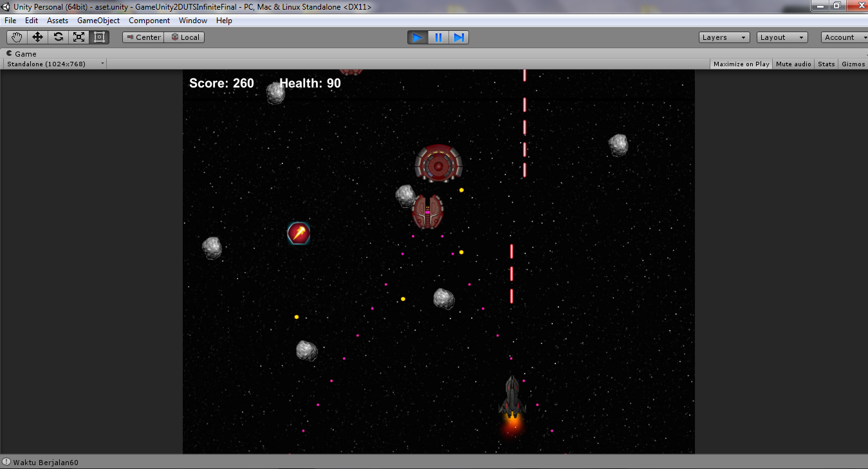Select the Rect Transform tool

tap(98, 37)
